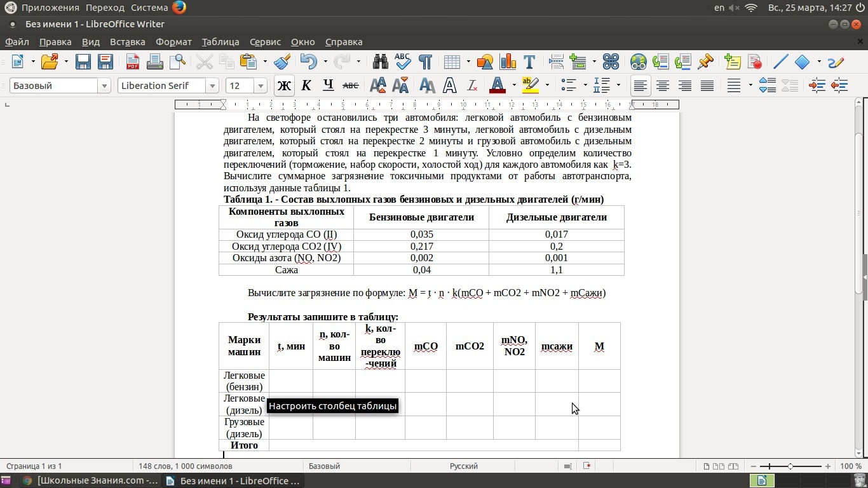
Task: Insert a comment note
Action: tap(733, 62)
